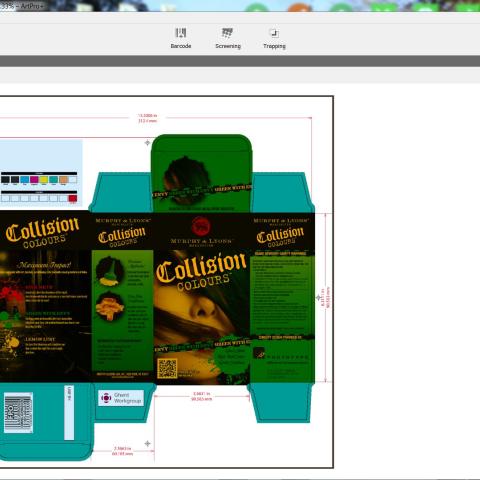This screenshot has height=480, width=480.
Task: Click the tan patch in the color bar
Action: 63,180
